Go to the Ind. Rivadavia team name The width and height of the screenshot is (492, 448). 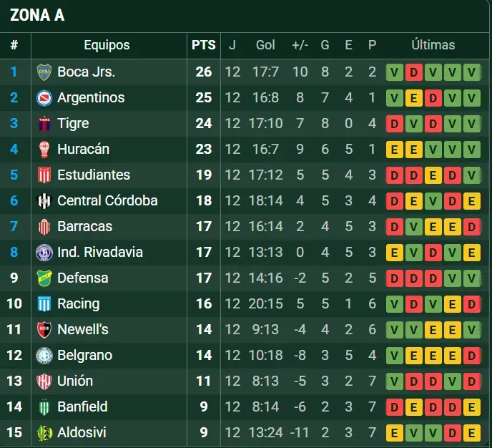(100, 252)
